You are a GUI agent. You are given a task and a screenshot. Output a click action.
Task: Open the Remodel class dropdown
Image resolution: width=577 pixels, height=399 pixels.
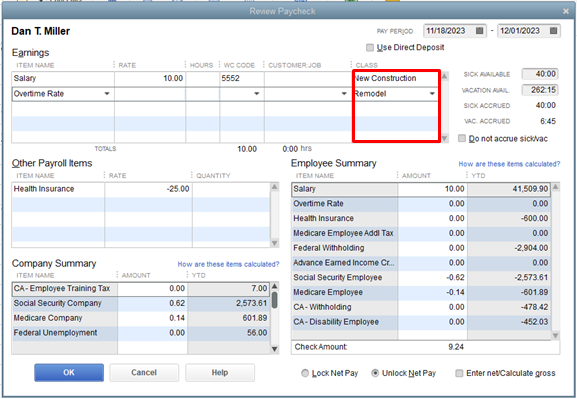[x=432, y=94]
